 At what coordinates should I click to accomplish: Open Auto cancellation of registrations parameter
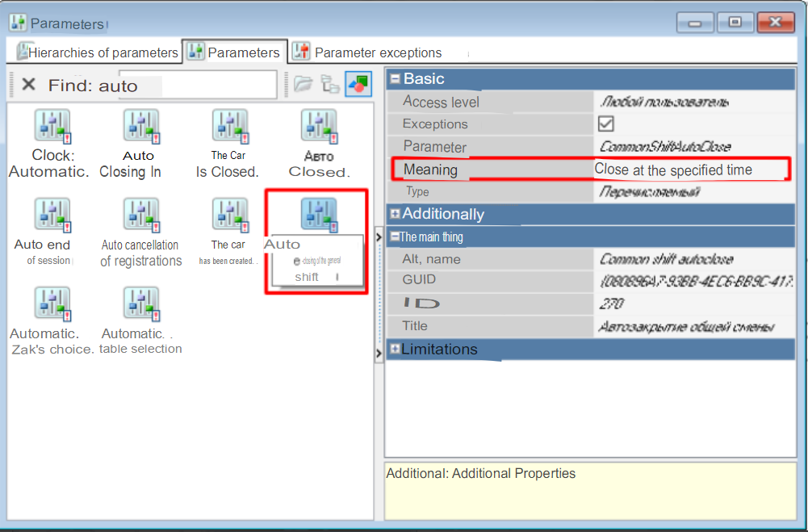pyautogui.click(x=140, y=216)
